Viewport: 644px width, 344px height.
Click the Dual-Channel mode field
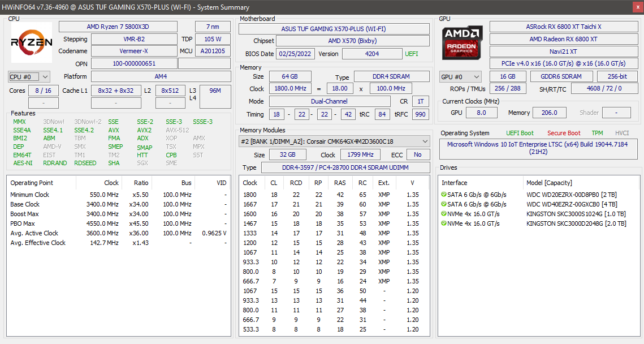click(330, 101)
